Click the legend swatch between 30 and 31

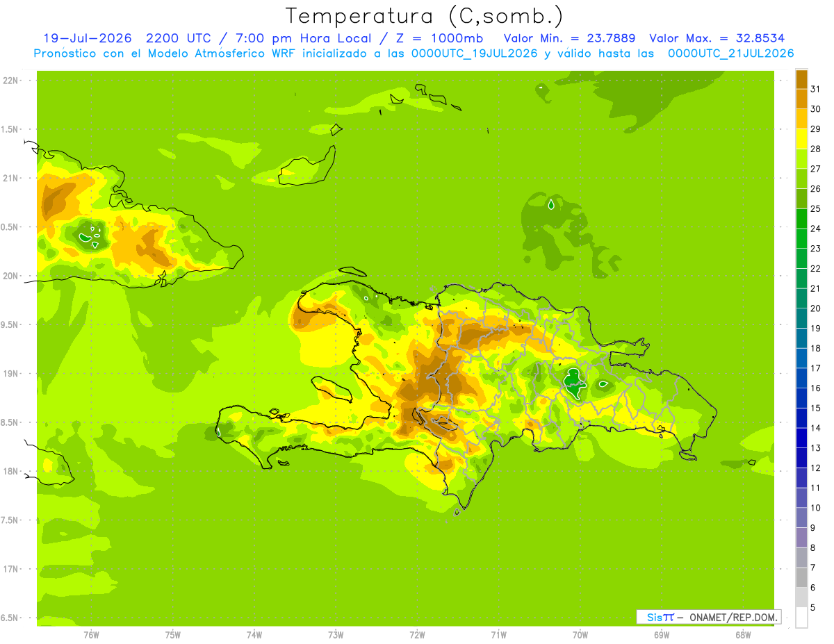tap(801, 99)
